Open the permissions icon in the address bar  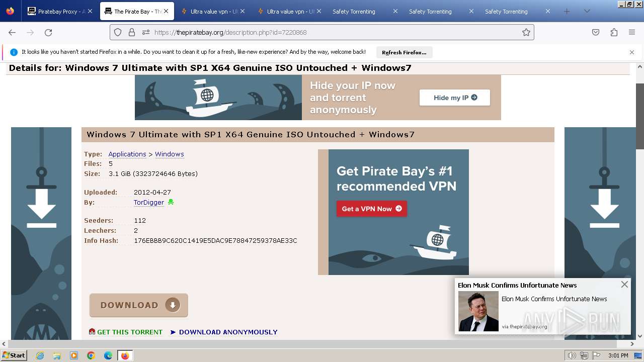coord(146,32)
